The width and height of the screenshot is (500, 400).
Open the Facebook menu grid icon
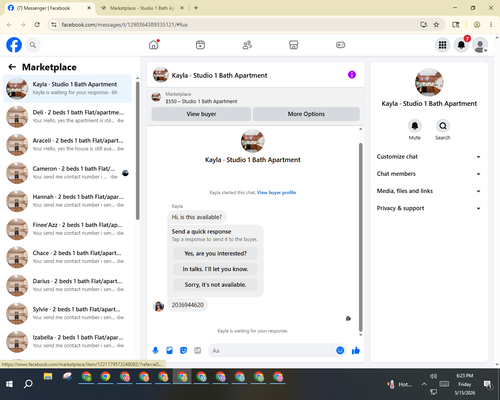point(442,45)
